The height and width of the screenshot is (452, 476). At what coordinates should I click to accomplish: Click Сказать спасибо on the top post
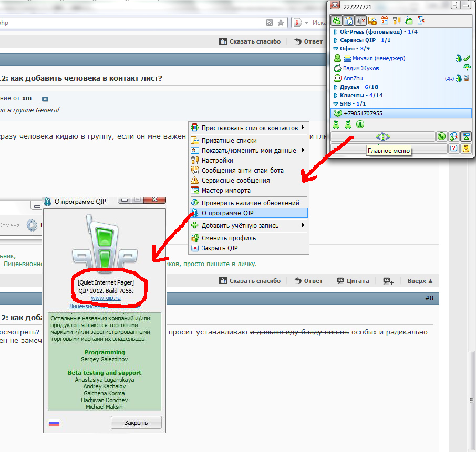(x=250, y=41)
